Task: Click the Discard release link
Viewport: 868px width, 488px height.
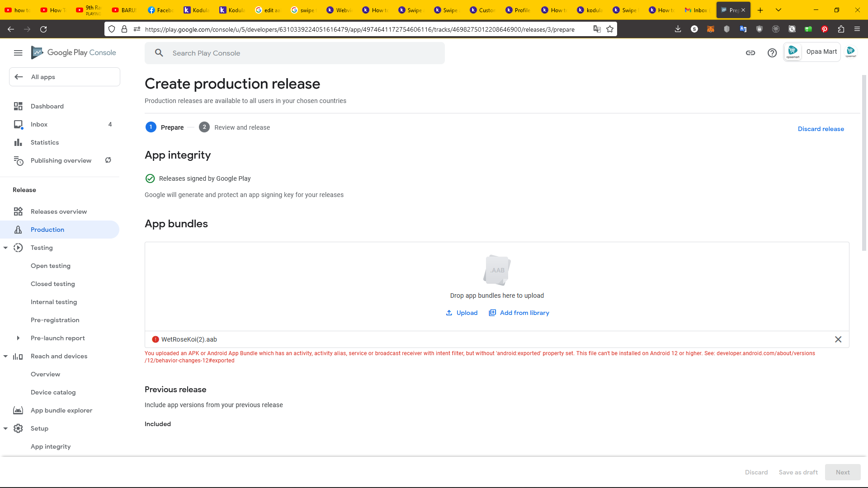Action: click(821, 129)
